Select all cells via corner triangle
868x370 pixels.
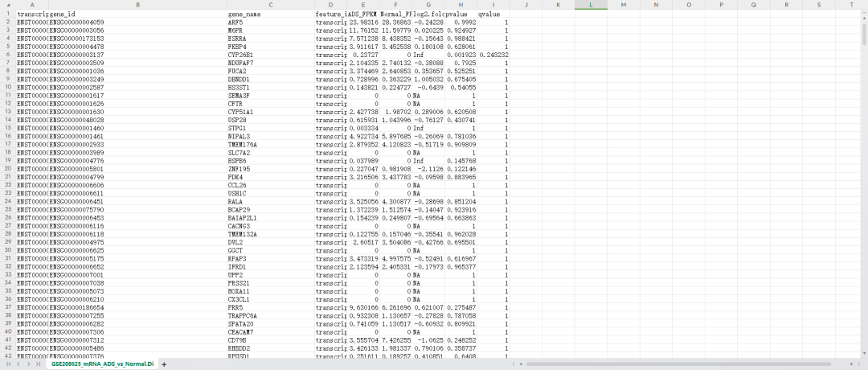[x=8, y=5]
